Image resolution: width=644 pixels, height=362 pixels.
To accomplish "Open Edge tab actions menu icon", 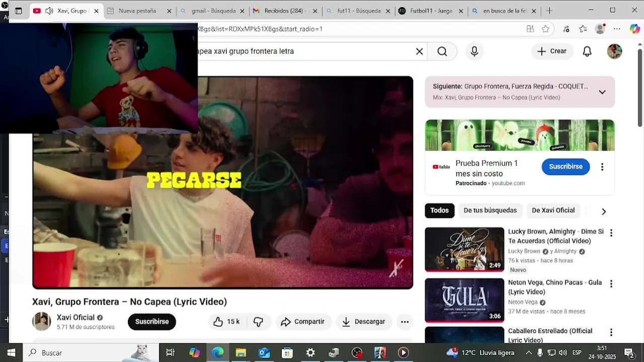I will point(19,11).
